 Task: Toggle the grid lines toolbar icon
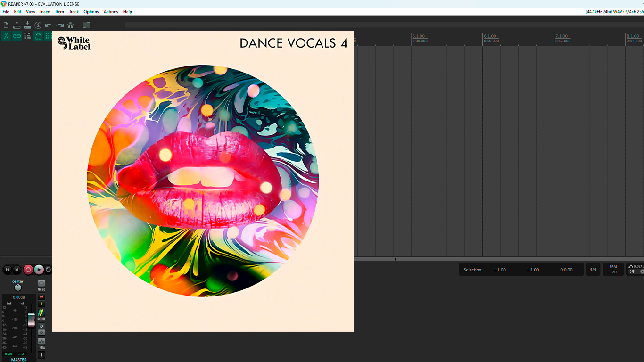[x=48, y=36]
